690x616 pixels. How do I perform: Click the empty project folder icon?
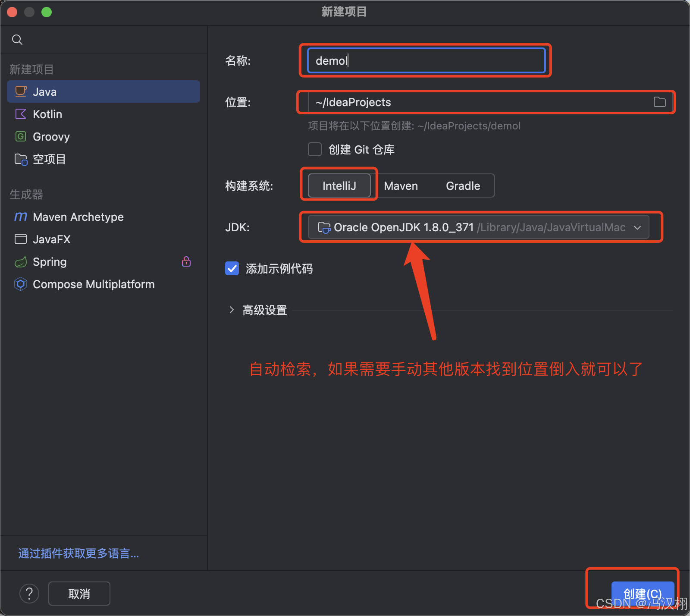point(21,159)
